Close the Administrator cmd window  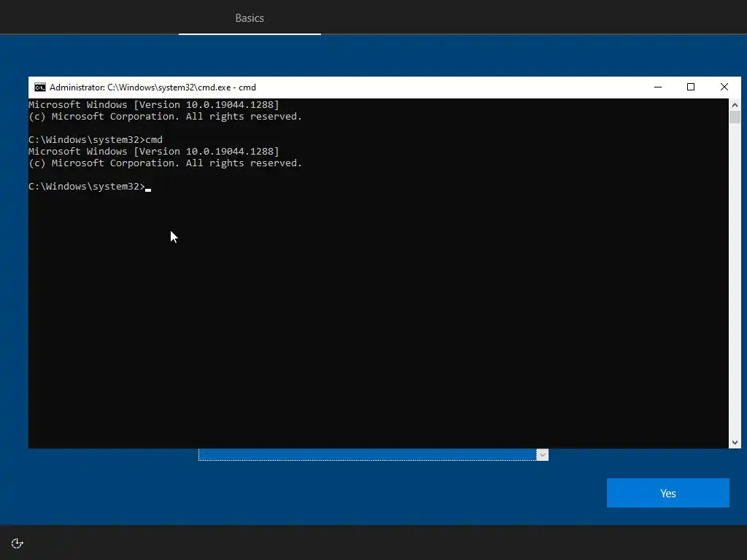coord(724,87)
